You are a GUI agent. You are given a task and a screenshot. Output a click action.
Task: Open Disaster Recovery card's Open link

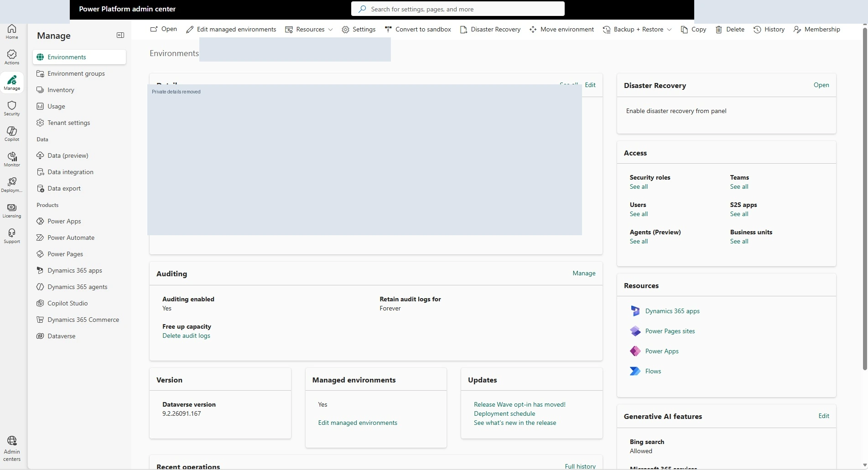821,85
